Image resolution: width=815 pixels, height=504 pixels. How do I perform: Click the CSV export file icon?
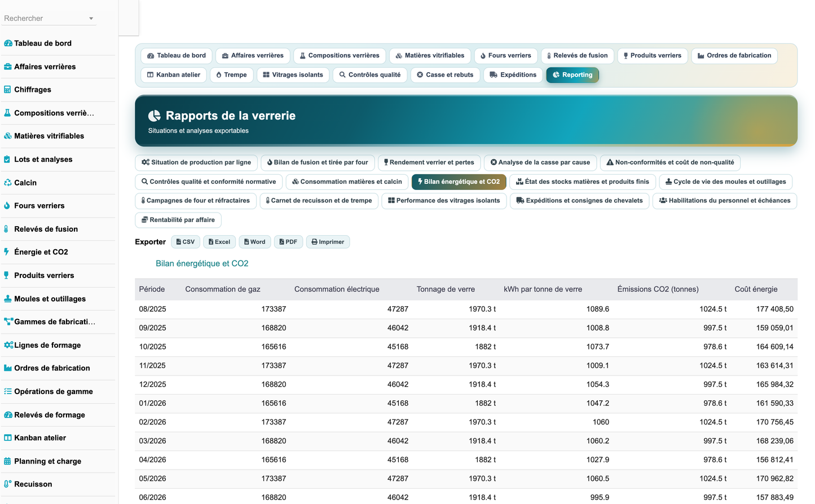pyautogui.click(x=178, y=242)
